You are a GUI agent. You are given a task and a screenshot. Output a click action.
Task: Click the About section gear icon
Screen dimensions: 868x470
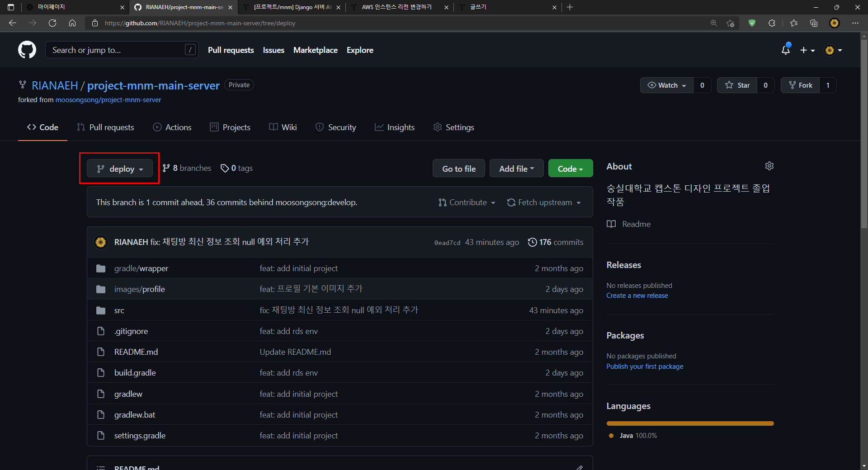769,166
